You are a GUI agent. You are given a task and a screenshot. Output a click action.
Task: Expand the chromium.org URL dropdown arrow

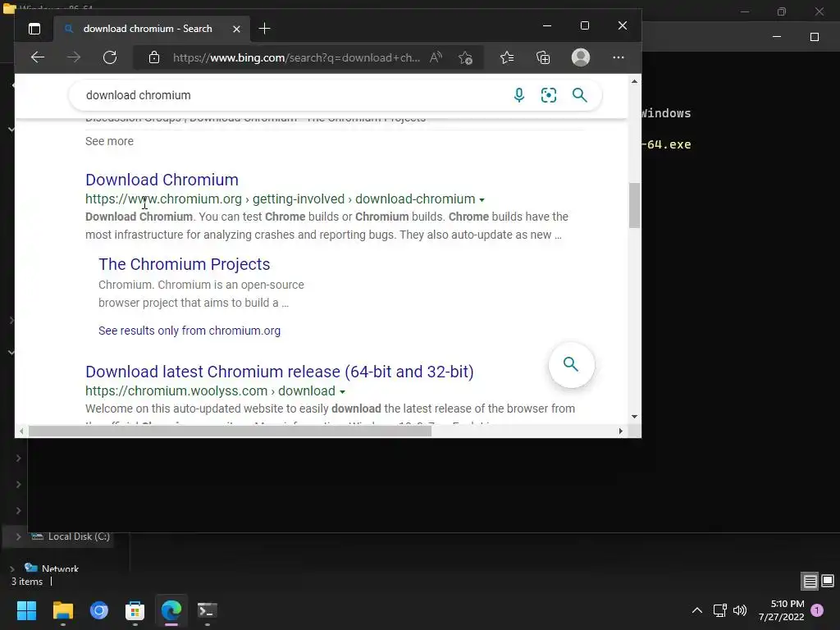[x=482, y=200]
